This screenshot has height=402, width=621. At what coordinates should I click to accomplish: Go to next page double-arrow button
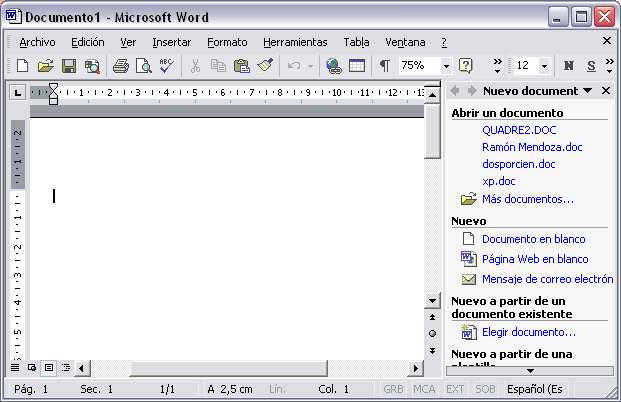(x=432, y=351)
